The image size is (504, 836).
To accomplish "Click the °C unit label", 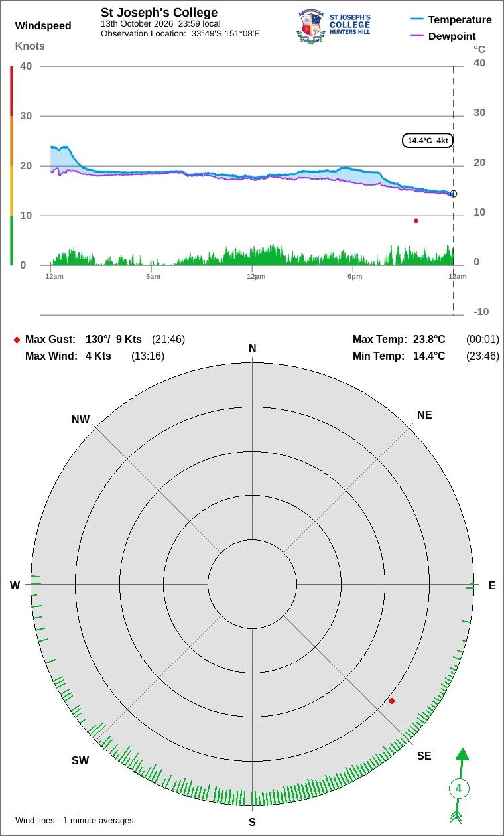I will point(479,49).
